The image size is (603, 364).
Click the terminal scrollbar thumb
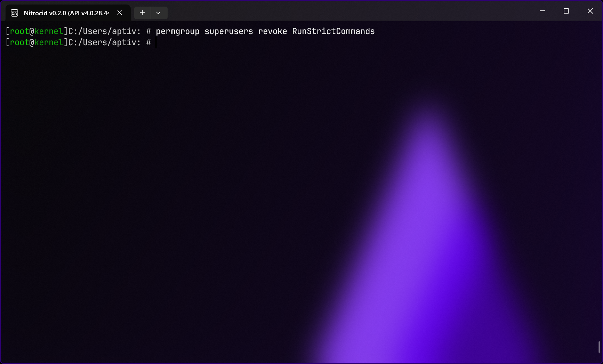click(x=599, y=347)
